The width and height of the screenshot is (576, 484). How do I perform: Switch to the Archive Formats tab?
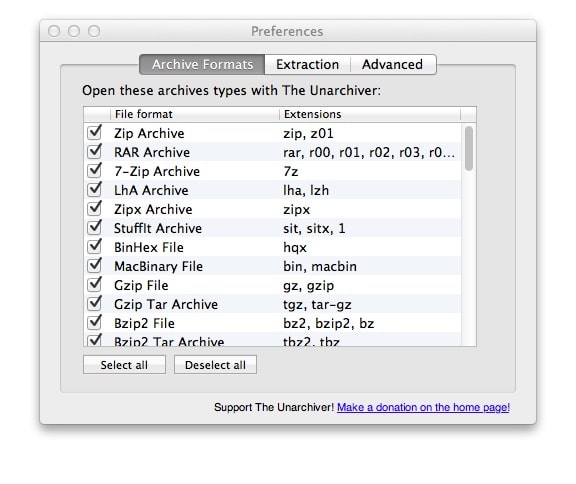(202, 65)
